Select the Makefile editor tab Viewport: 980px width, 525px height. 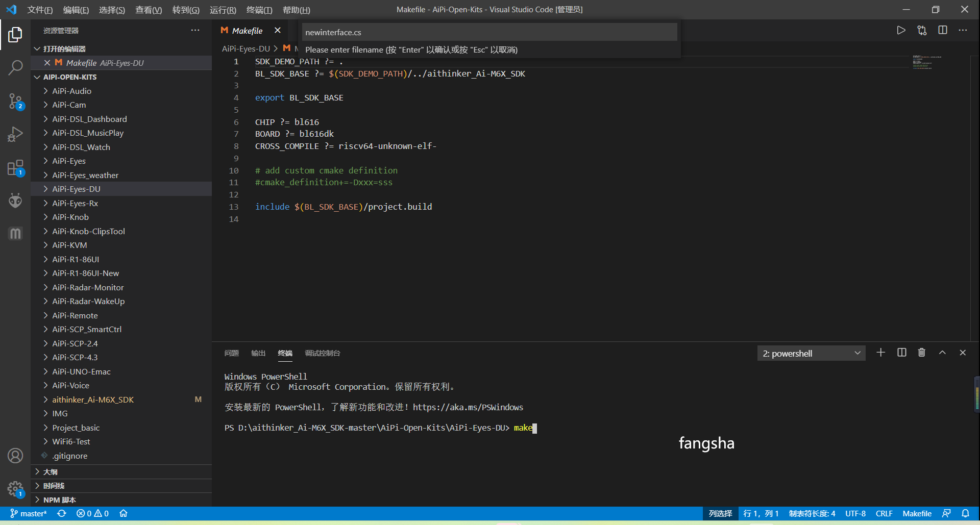click(x=247, y=31)
